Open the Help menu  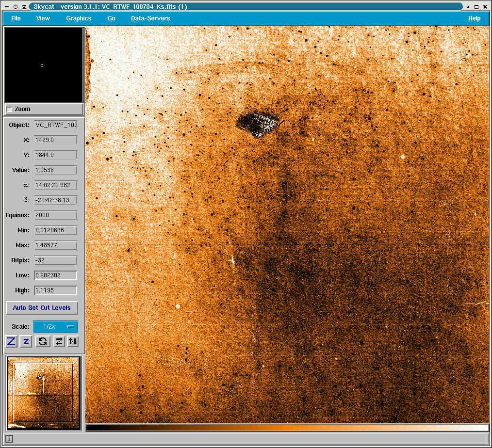coord(474,18)
